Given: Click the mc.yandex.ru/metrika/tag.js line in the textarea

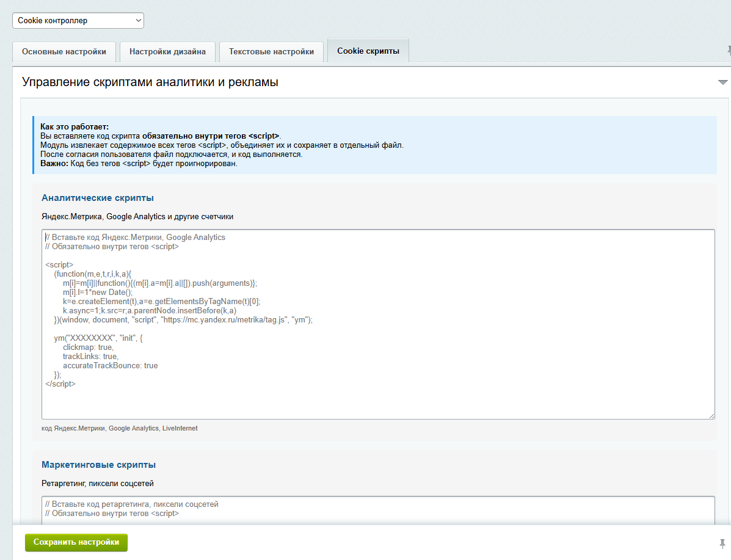Looking at the screenshot, I should [x=183, y=320].
